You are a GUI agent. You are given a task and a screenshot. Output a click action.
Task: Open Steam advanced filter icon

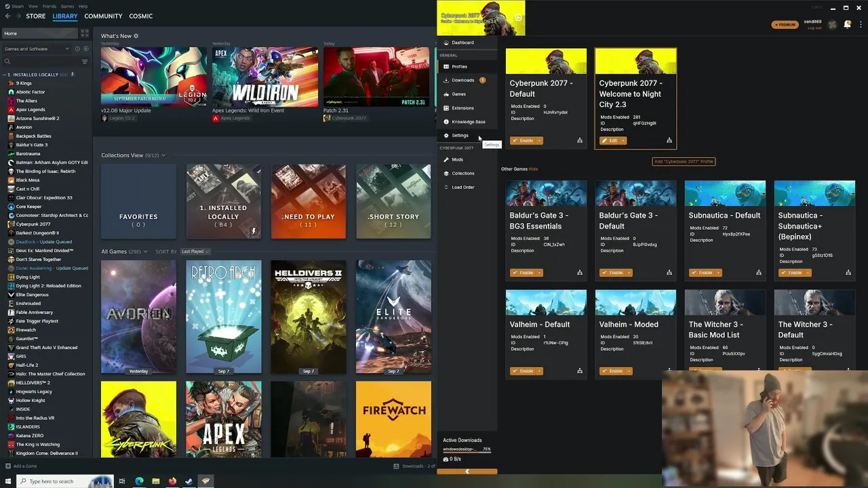85,62
